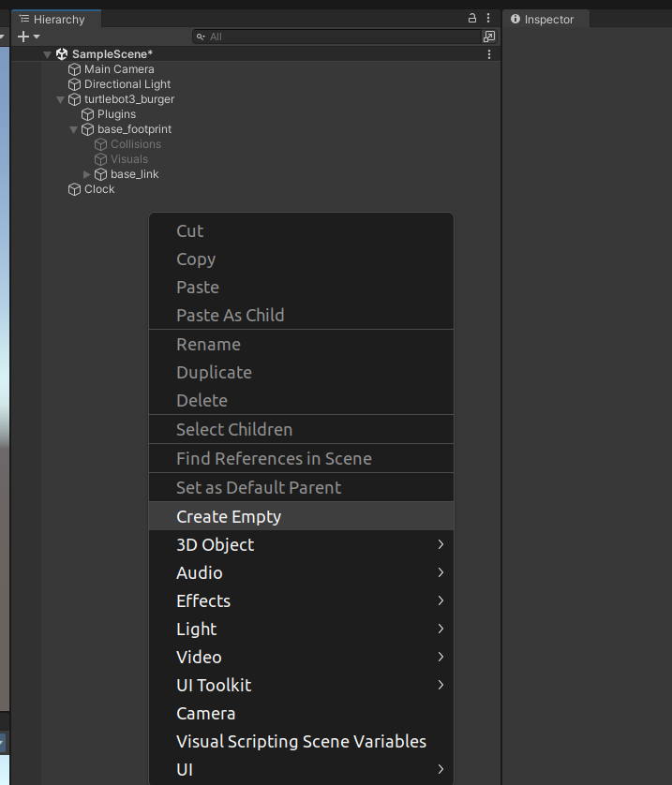Click the search-in-new-window icon beside search bar

[488, 36]
